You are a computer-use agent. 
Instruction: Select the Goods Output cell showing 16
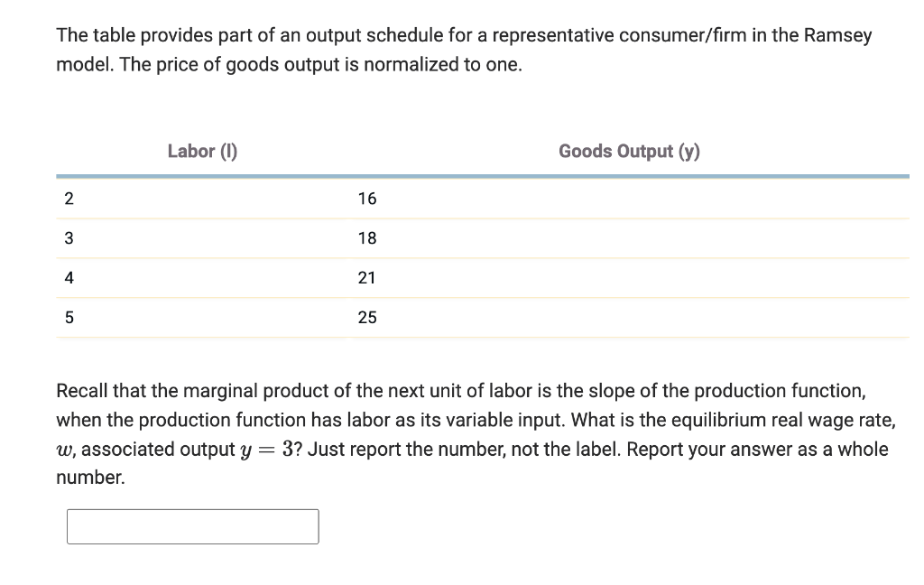pos(366,199)
